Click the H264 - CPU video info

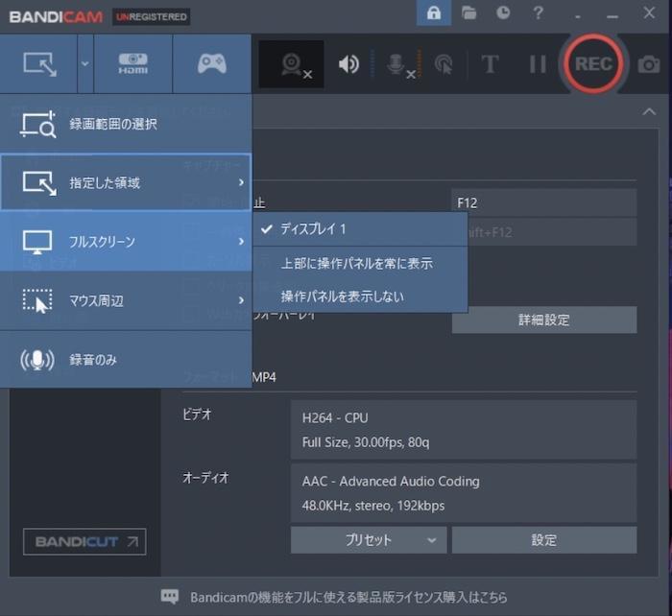tap(335, 418)
